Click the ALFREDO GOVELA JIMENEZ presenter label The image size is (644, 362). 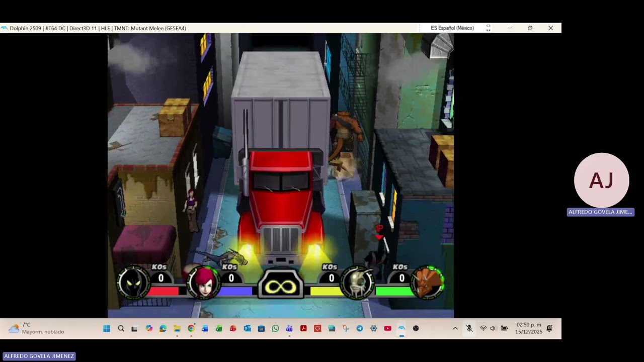[39, 356]
